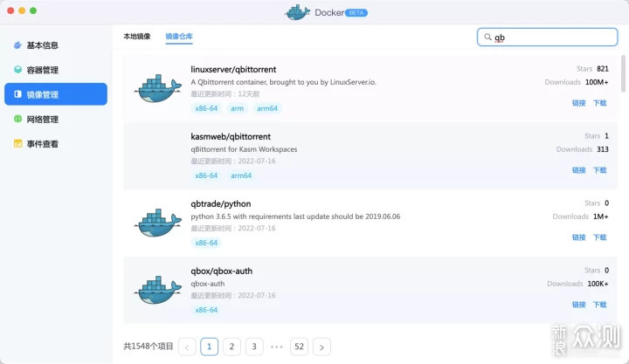Select 镜像管理 in the sidebar
This screenshot has height=364, width=629.
(56, 94)
